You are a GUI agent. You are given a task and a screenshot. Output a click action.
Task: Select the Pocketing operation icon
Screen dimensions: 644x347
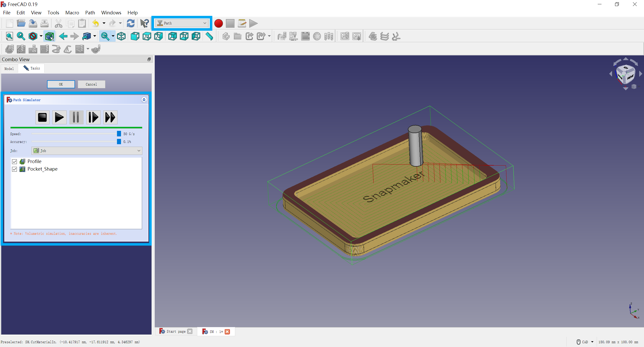[x=21, y=49]
